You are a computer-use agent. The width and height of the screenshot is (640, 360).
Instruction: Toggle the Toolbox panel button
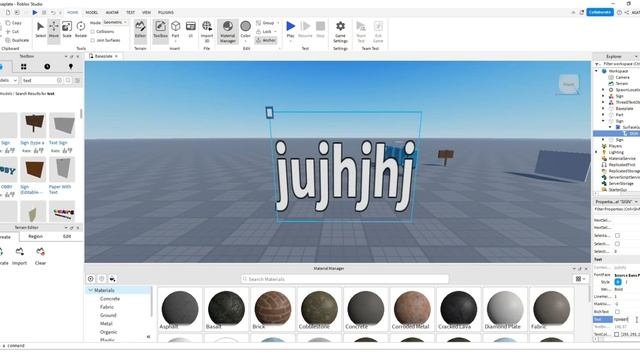(160, 29)
